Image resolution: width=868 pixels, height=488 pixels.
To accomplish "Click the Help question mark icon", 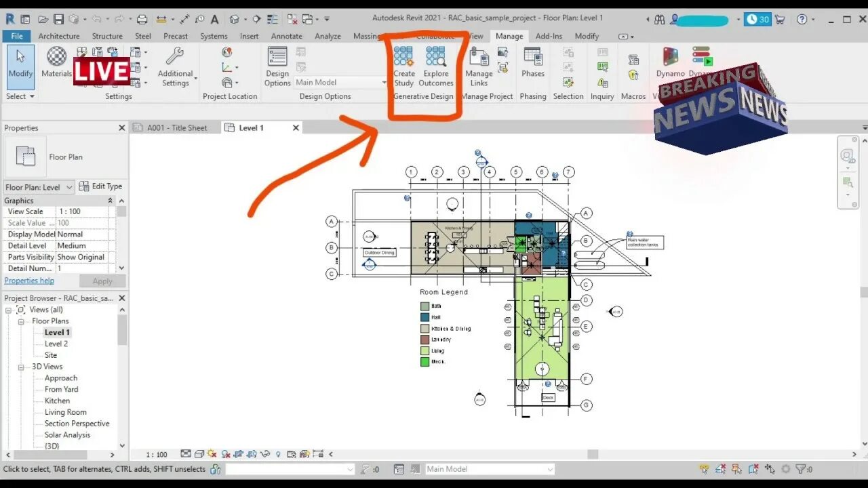I will pos(802,19).
